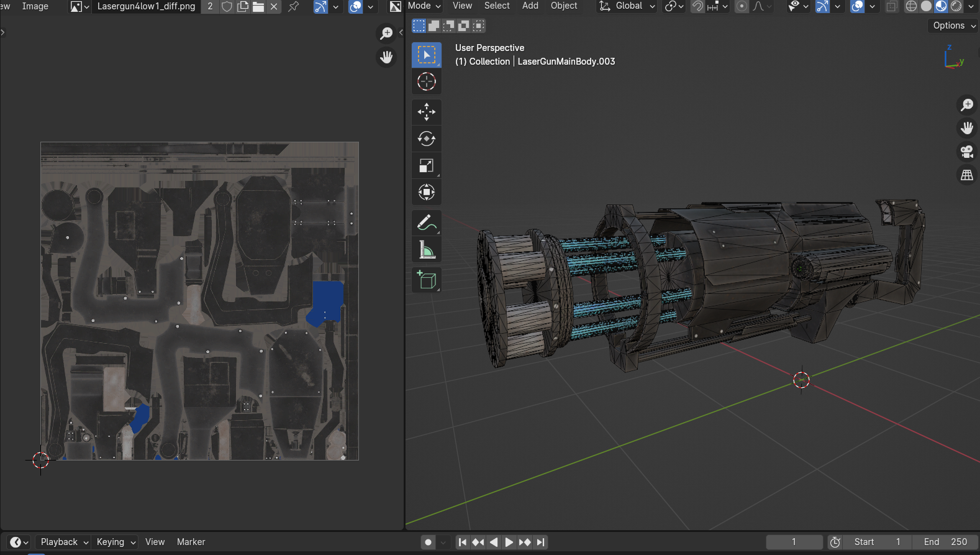Select the Scale tool
Screen dimensions: 980x555
coord(426,165)
